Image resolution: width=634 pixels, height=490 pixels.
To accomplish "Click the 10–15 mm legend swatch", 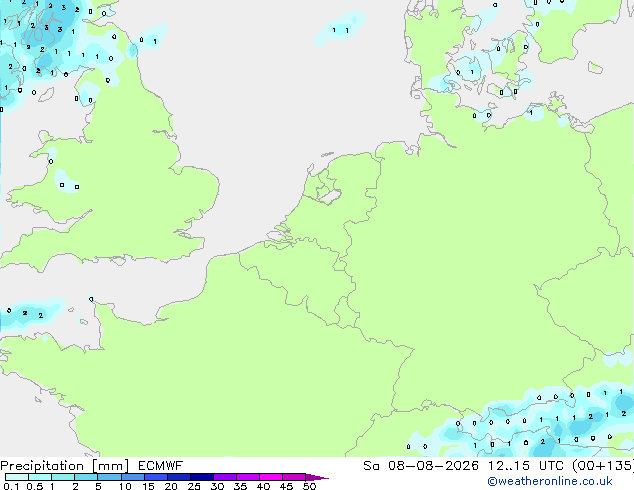I will coord(132,477).
